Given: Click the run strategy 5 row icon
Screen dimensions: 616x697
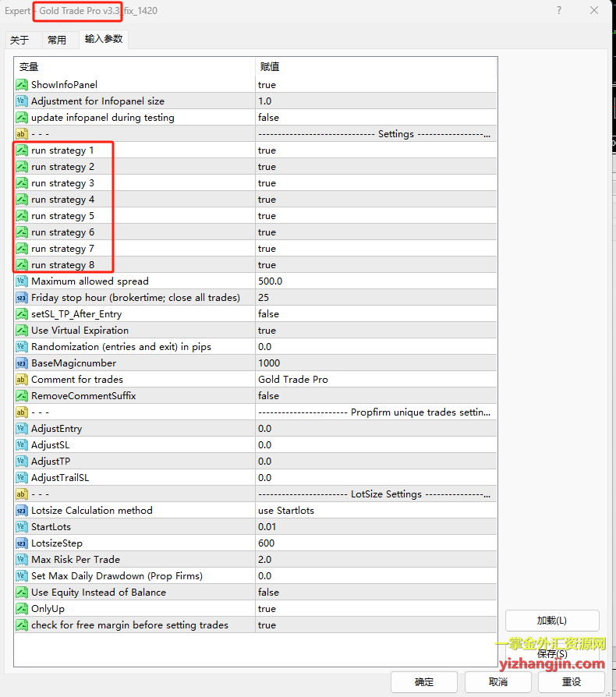Looking at the screenshot, I should 22,216.
